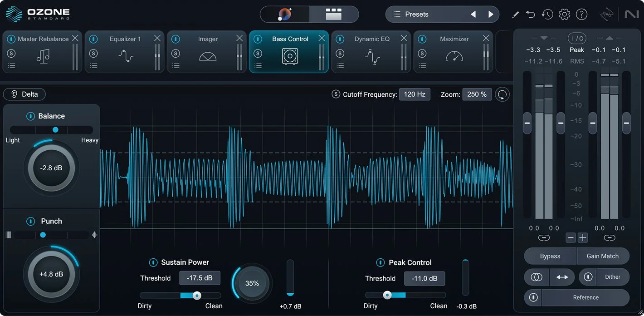644x316 pixels.
Task: Click the Cutoff Frequency value field
Action: pos(415,94)
